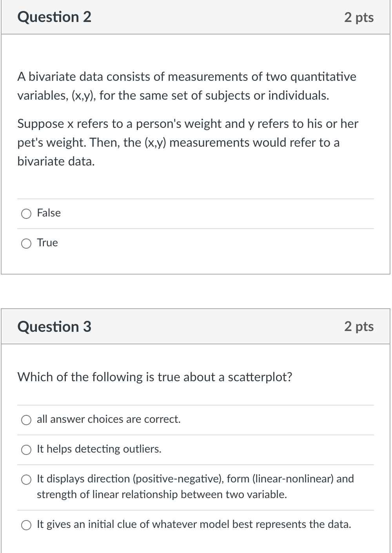Image resolution: width=392 pixels, height=553 pixels.
Task: Click the '2 pts' label of Question 3
Action: [x=359, y=327]
